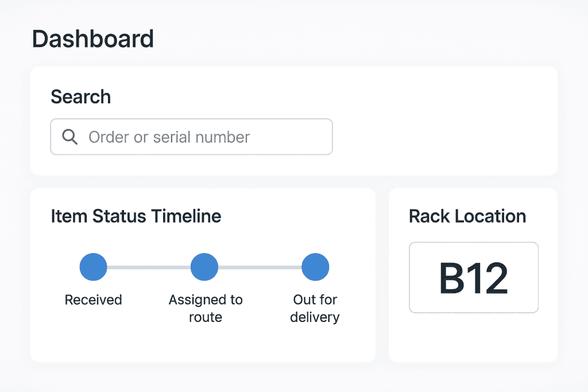Click connector line between Received and Assigned
588x392 pixels.
point(149,267)
